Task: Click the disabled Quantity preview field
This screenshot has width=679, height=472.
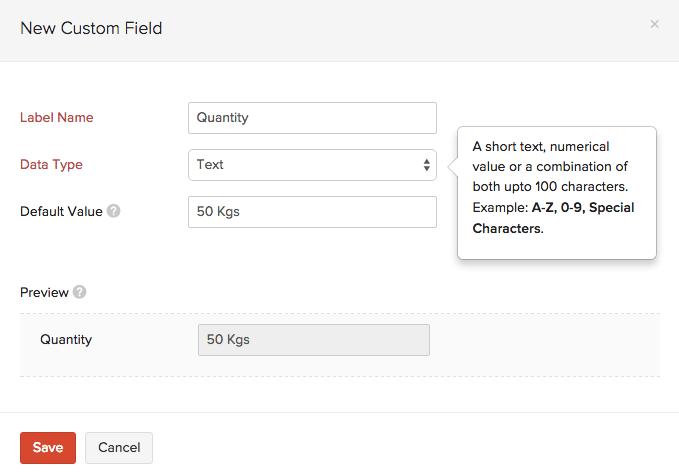Action: coord(314,340)
